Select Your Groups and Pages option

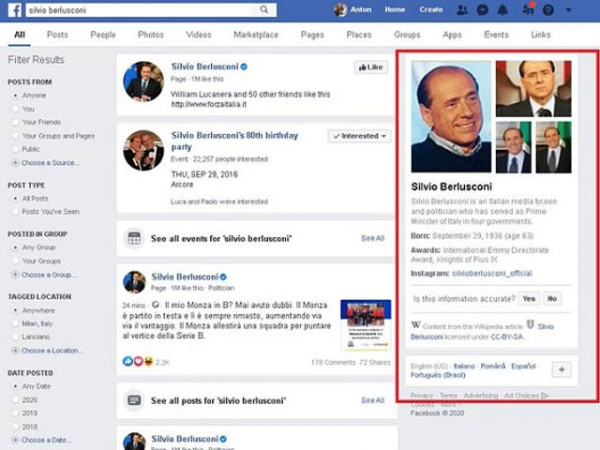[x=15, y=136]
